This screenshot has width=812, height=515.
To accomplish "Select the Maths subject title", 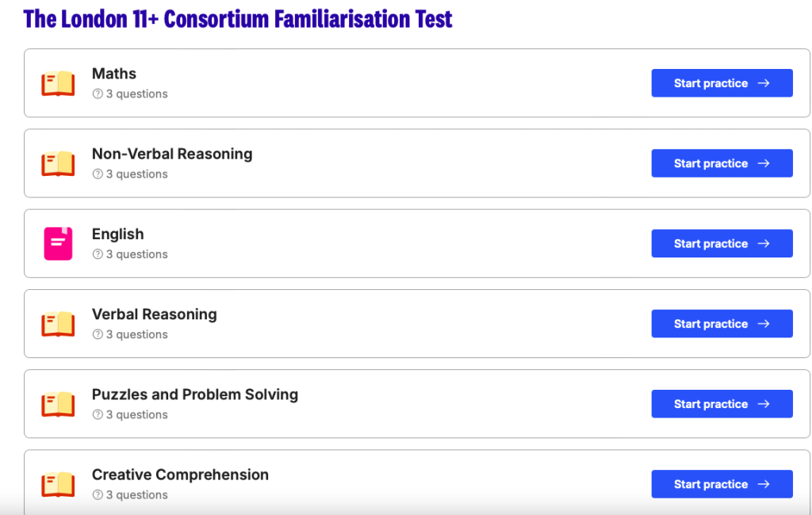I will point(114,74).
